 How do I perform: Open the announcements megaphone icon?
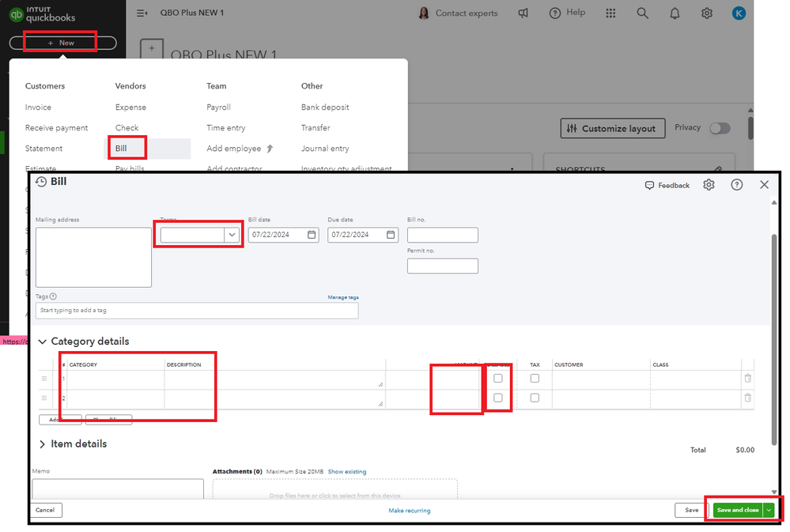[x=524, y=13]
